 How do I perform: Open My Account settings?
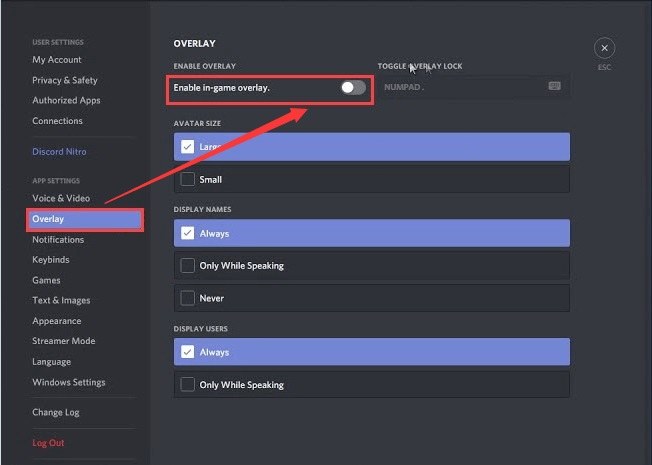tap(57, 60)
